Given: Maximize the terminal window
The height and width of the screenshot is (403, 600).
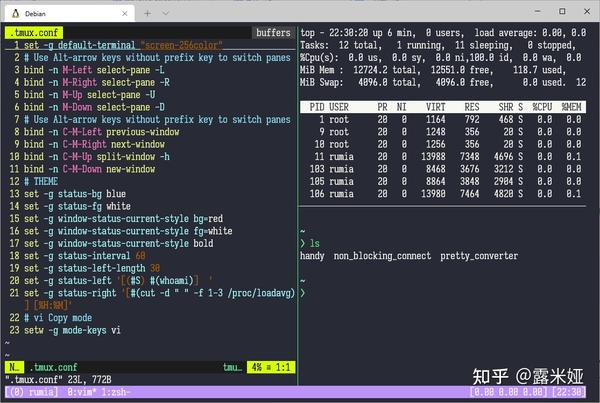Looking at the screenshot, I should point(562,11).
